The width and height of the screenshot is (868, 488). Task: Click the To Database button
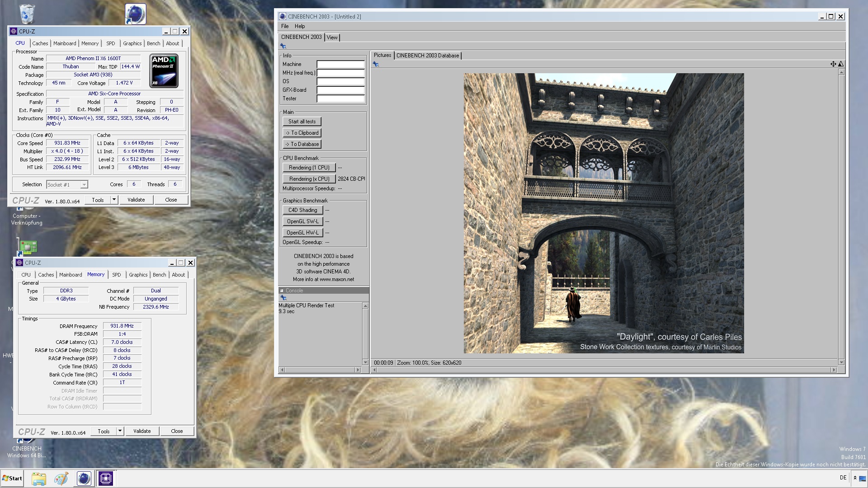click(x=302, y=144)
